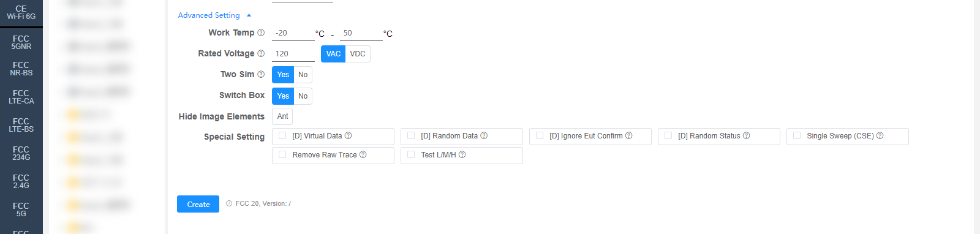
Task: Check the Remove Raw Trace option
Action: [282, 154]
